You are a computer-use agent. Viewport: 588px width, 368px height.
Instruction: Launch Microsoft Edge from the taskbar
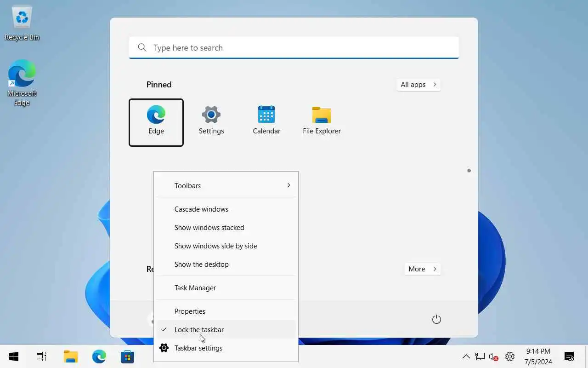point(99,356)
